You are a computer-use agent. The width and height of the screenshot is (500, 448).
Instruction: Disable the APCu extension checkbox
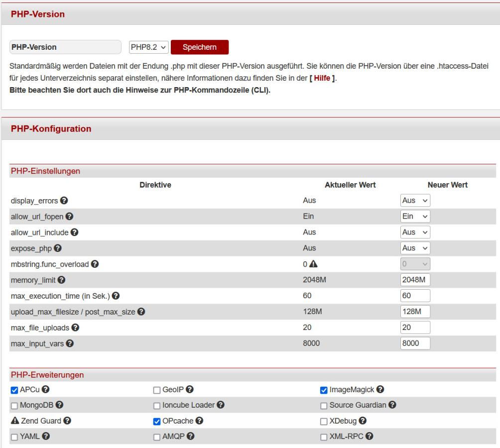tap(14, 389)
